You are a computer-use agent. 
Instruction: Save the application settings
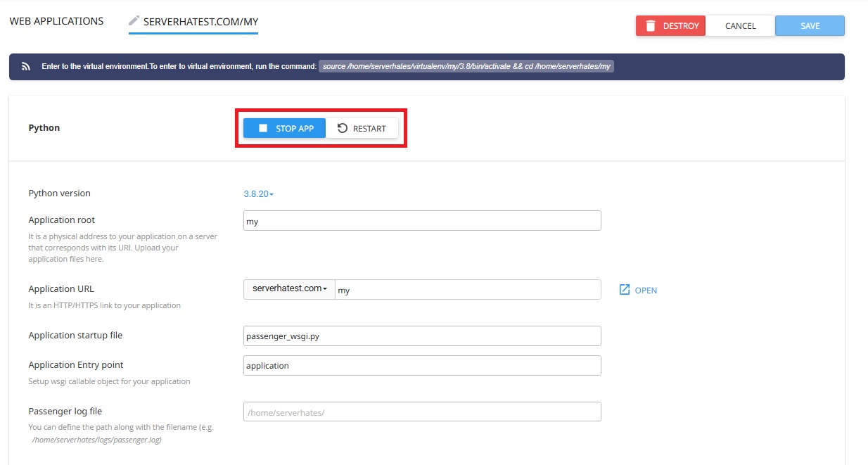coord(810,26)
